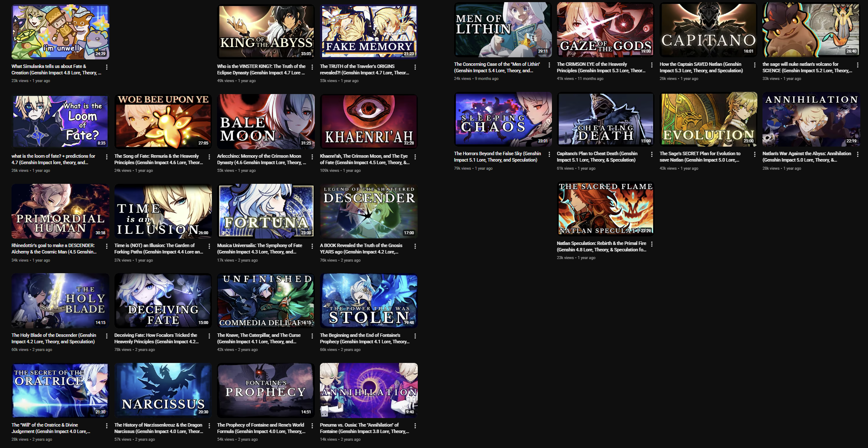Open more options for Sage's SECRET Plan video
The image size is (868, 448).
point(755,154)
